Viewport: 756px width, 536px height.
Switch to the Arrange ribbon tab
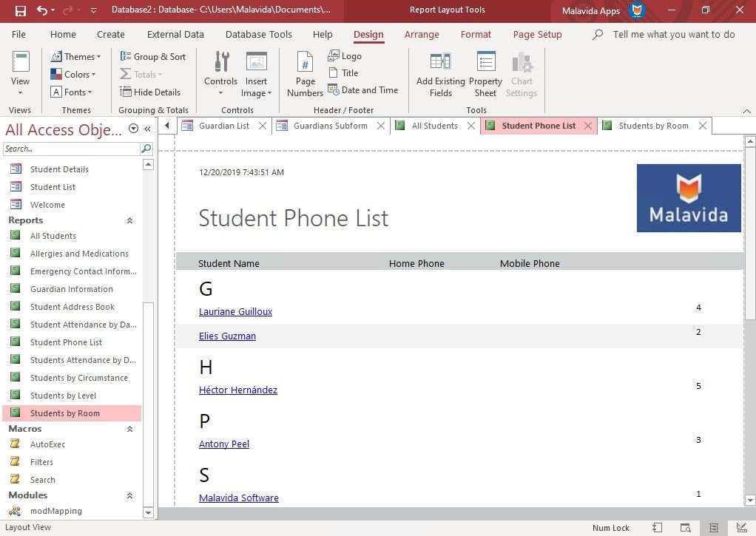(x=422, y=34)
